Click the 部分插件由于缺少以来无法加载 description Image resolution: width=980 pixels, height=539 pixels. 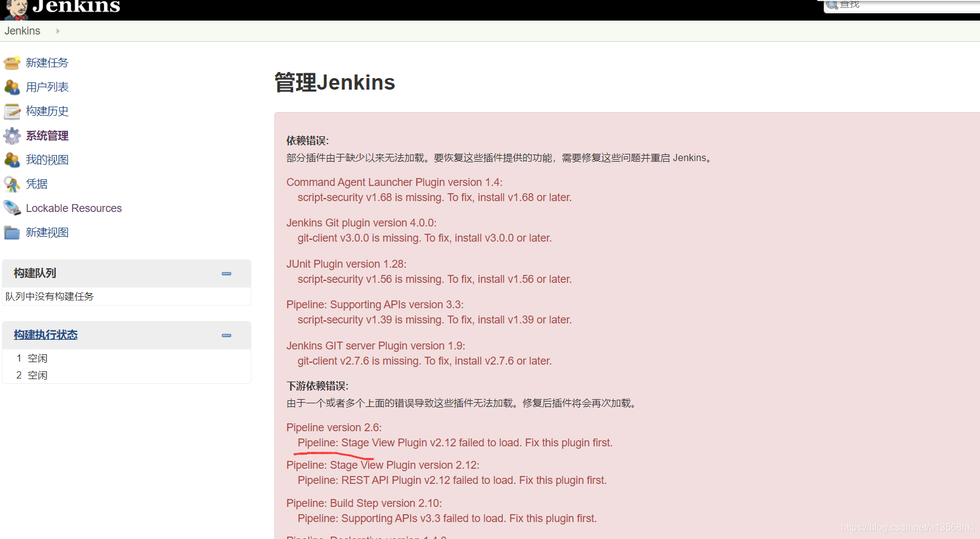pyautogui.click(x=500, y=157)
